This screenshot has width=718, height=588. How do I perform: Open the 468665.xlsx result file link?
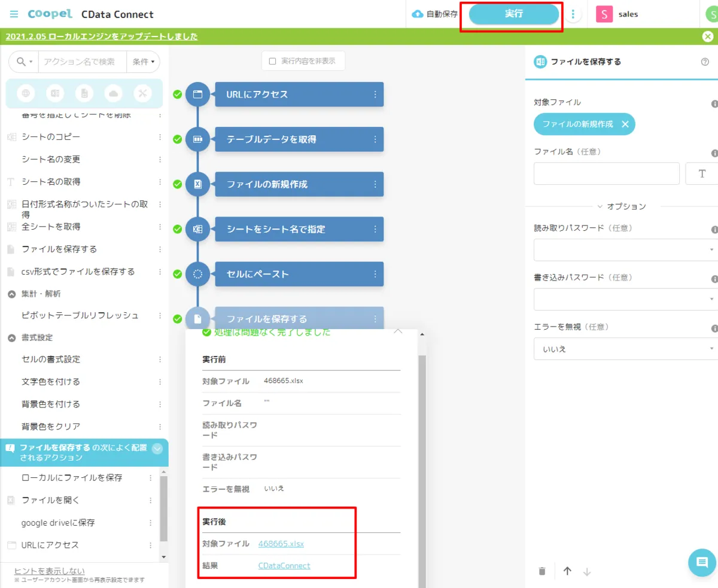click(281, 544)
